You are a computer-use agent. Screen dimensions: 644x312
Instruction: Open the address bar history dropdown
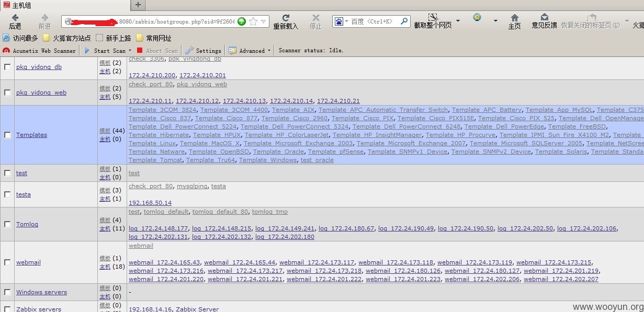pyautogui.click(x=264, y=21)
